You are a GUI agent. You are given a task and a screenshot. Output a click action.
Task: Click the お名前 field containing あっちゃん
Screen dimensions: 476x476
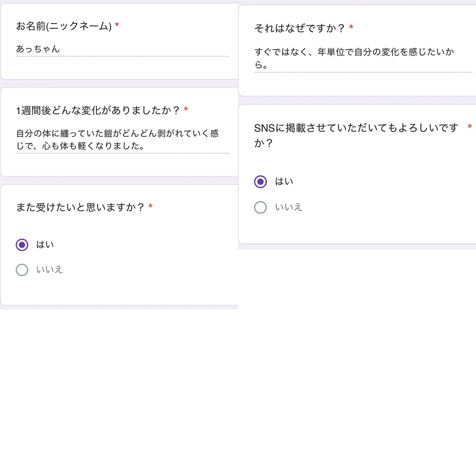(x=122, y=49)
